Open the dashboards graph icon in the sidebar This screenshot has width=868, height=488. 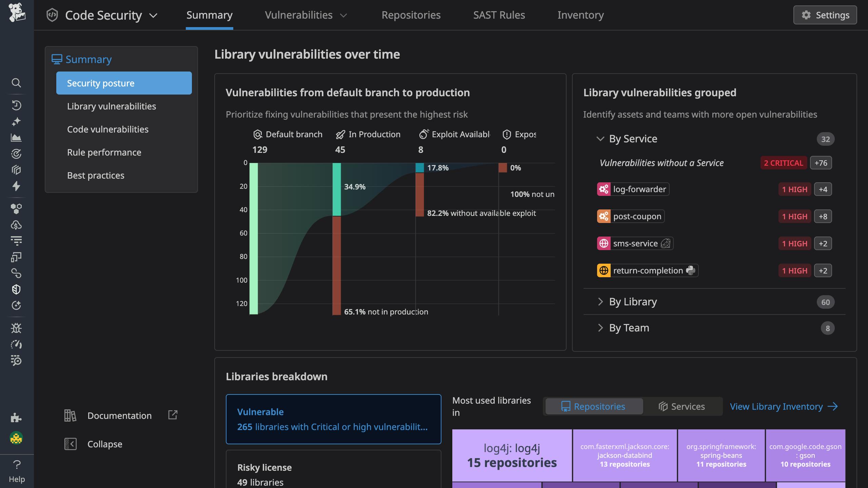(16, 138)
